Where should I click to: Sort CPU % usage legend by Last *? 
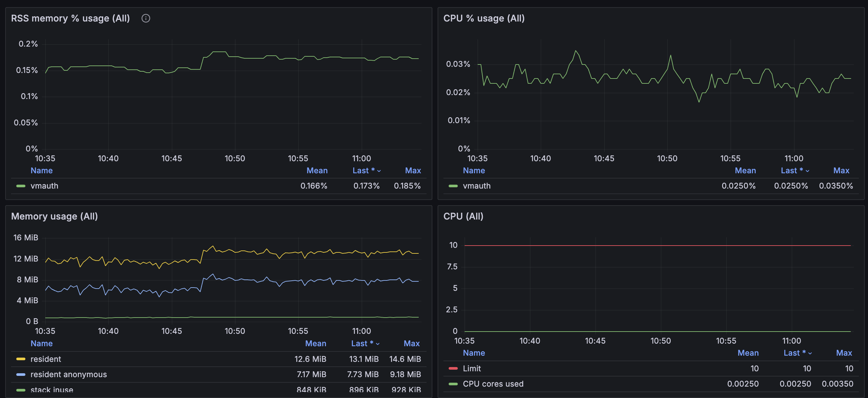tap(791, 171)
